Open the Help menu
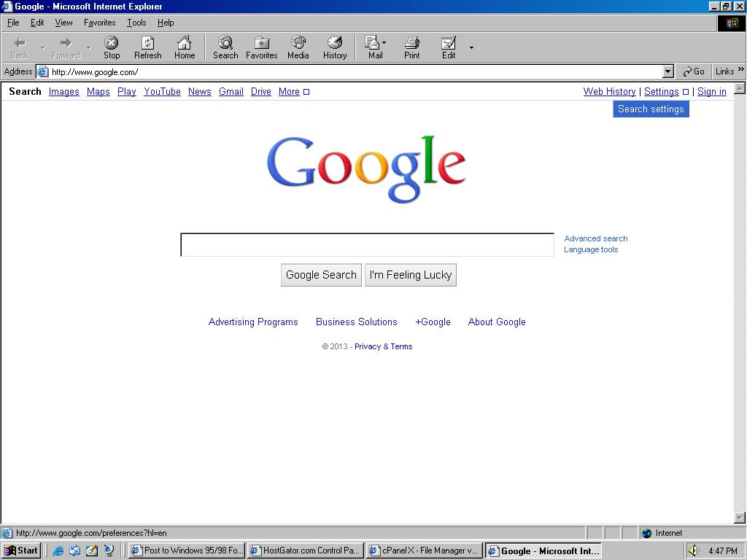Screen dimensions: 747x560 (x=166, y=23)
